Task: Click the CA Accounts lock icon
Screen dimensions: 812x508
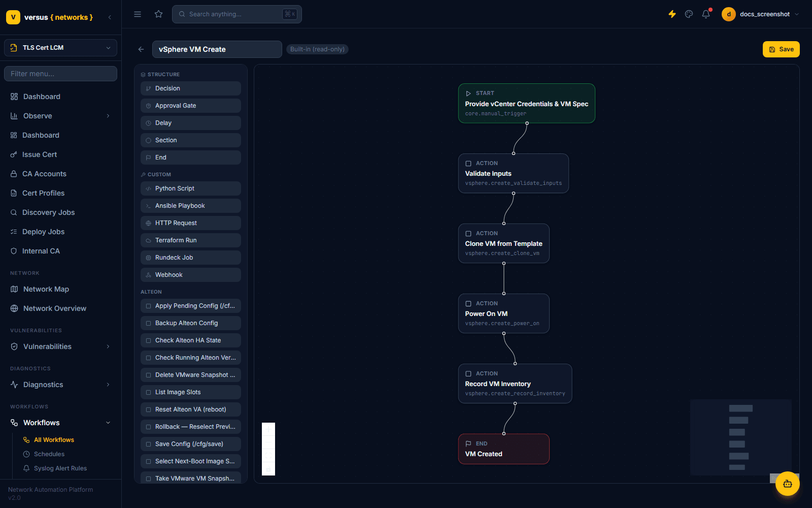Action: 14,174
